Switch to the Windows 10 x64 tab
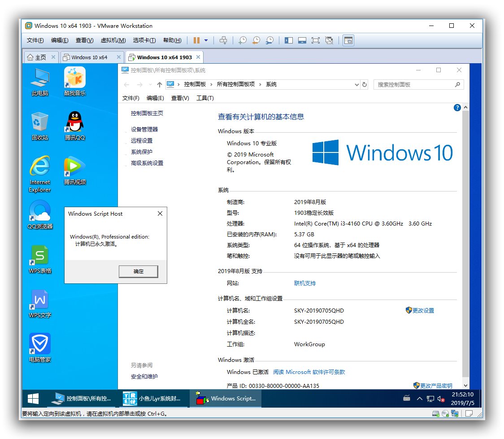Screen dimensions: 504x439 coord(89,57)
